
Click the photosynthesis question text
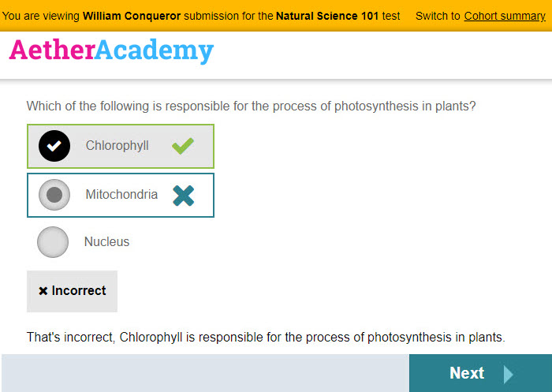tap(251, 106)
